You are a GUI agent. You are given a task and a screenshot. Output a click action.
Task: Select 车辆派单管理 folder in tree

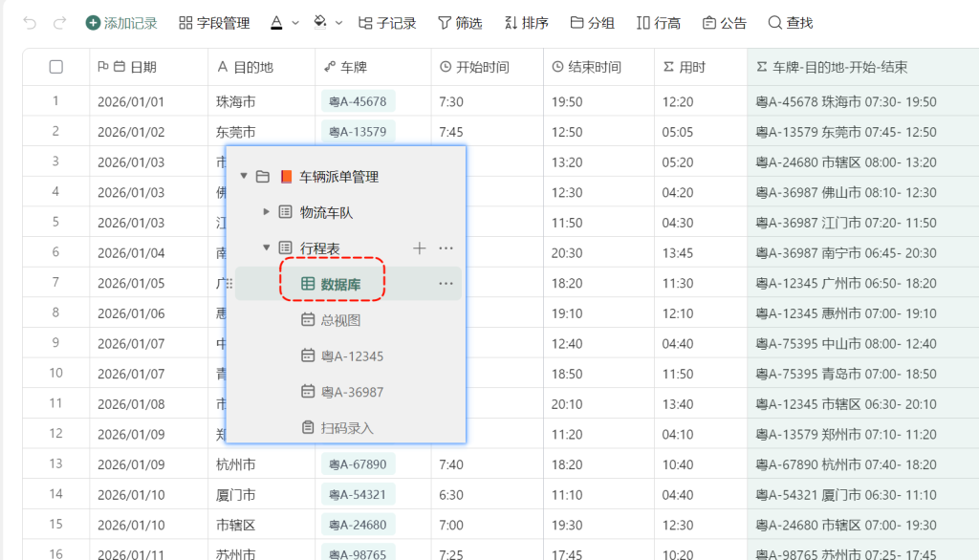click(339, 177)
